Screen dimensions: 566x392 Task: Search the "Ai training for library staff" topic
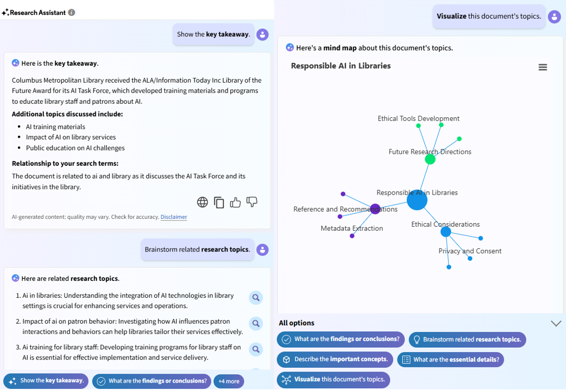coord(256,349)
